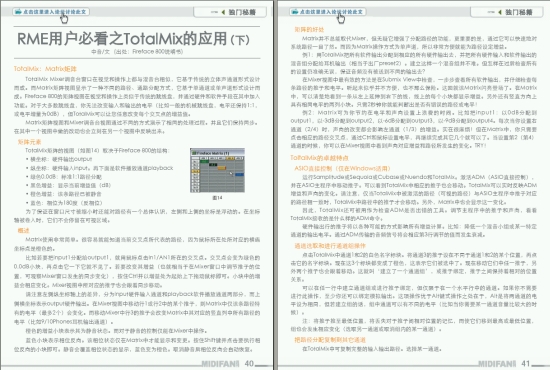The image size is (550, 370).
Task: Click the page number 41
Action: 525,364
